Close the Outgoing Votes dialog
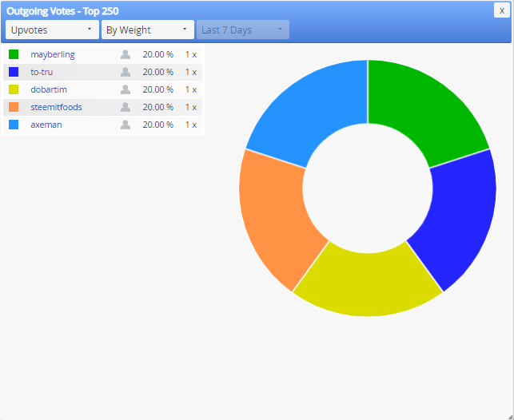Screen dimensions: 514x420 [x=501, y=10]
